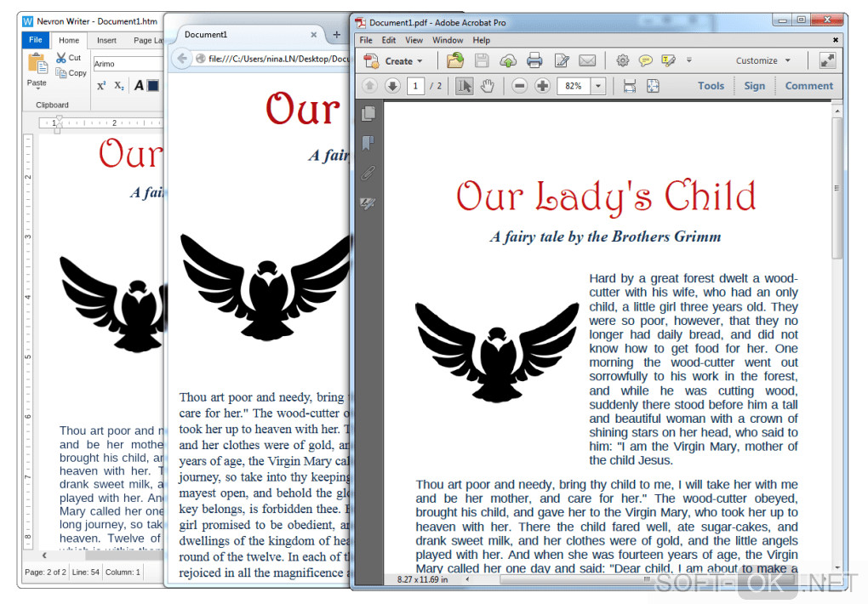This screenshot has width=868, height=604.
Task: Open Acrobat preferences gear icon
Action: click(x=623, y=60)
